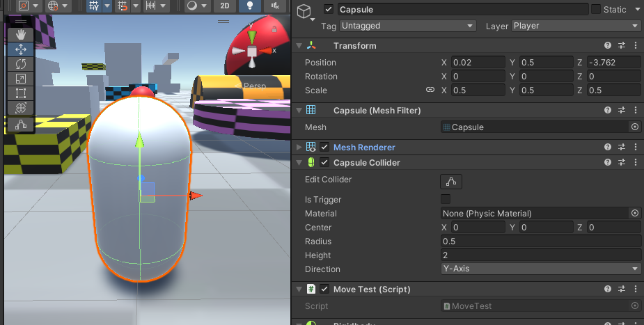
Task: Click the Edit Collider button
Action: tap(451, 182)
